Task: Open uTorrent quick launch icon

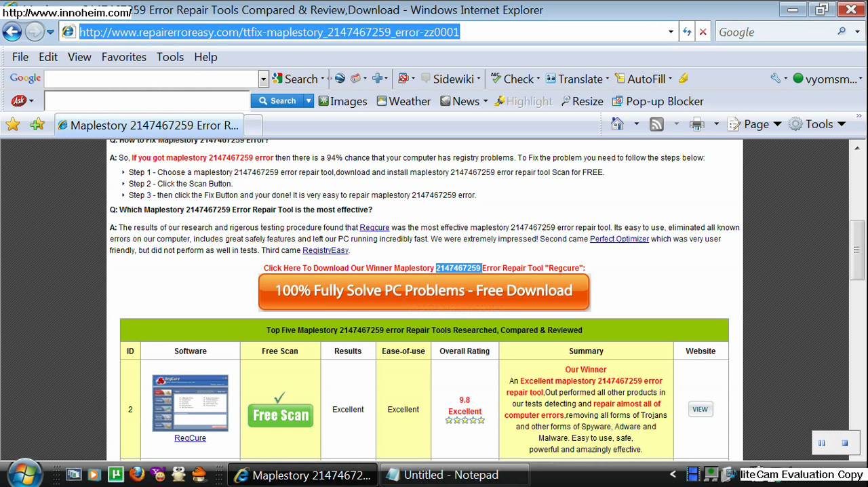Action: click(116, 474)
